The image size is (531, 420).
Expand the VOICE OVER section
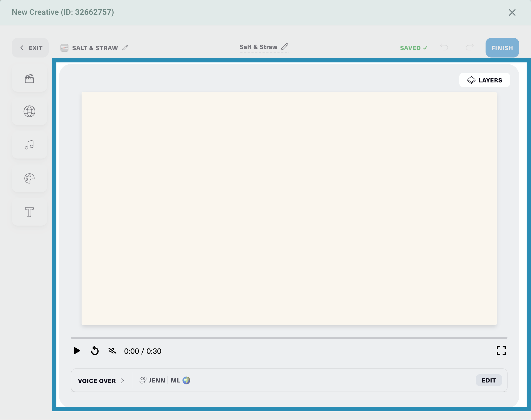101,381
